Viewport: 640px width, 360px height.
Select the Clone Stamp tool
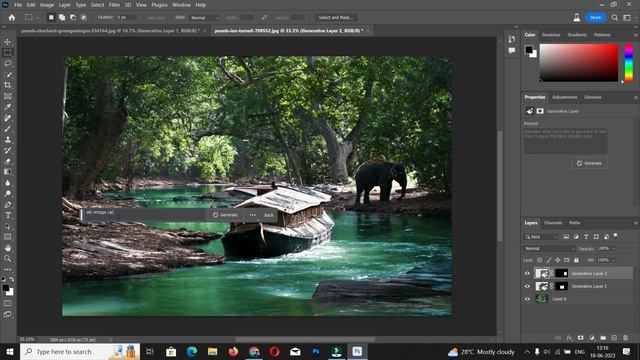pyautogui.click(x=7, y=140)
